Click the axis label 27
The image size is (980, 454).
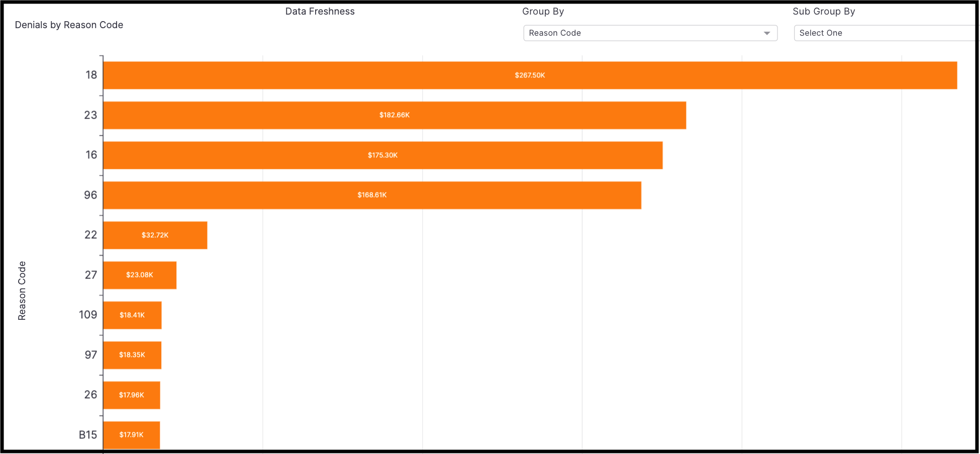click(90, 275)
